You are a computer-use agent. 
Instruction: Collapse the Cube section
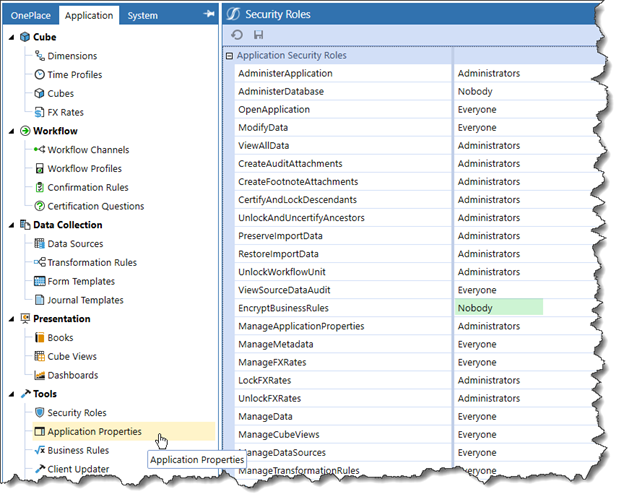pyautogui.click(x=10, y=37)
